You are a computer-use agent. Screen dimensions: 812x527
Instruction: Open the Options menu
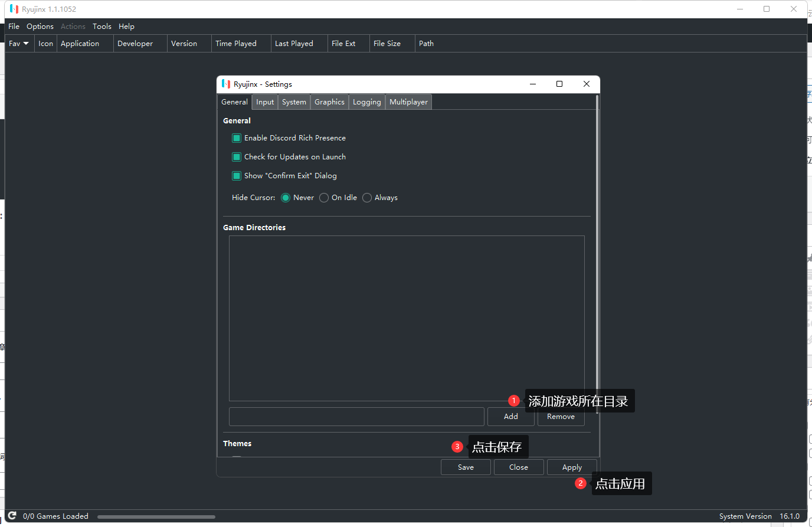(x=40, y=27)
